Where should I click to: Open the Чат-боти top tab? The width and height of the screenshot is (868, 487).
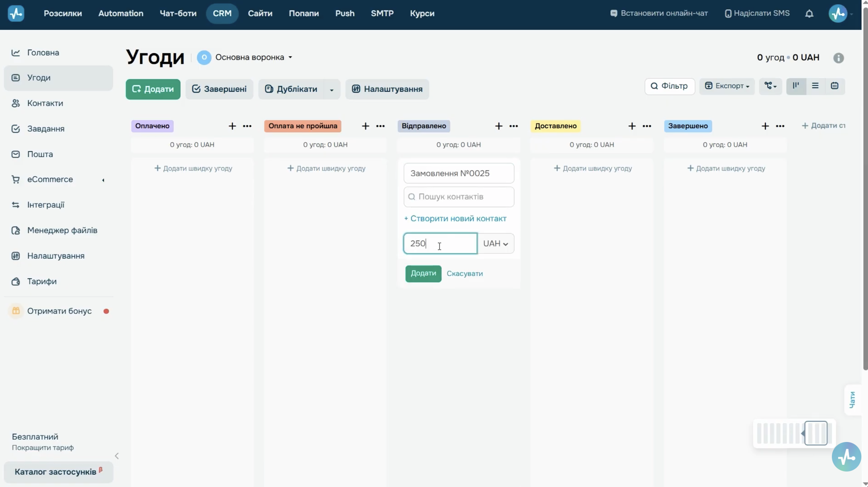click(x=178, y=14)
